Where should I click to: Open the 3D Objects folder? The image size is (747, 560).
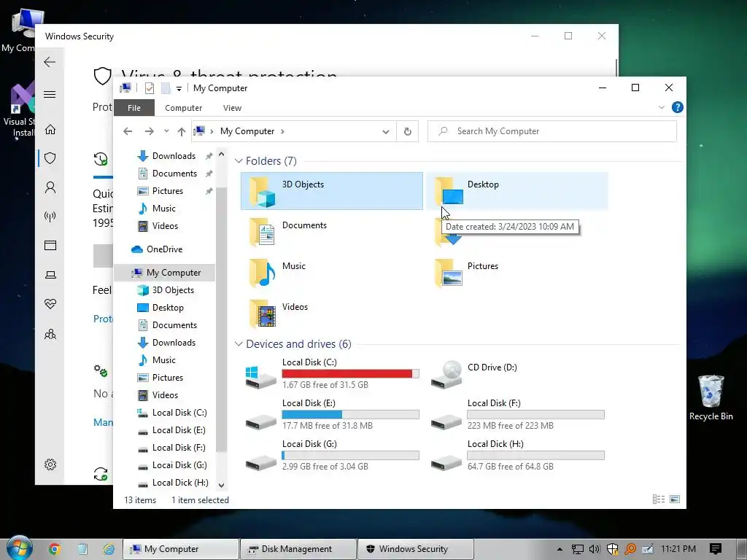coord(332,191)
